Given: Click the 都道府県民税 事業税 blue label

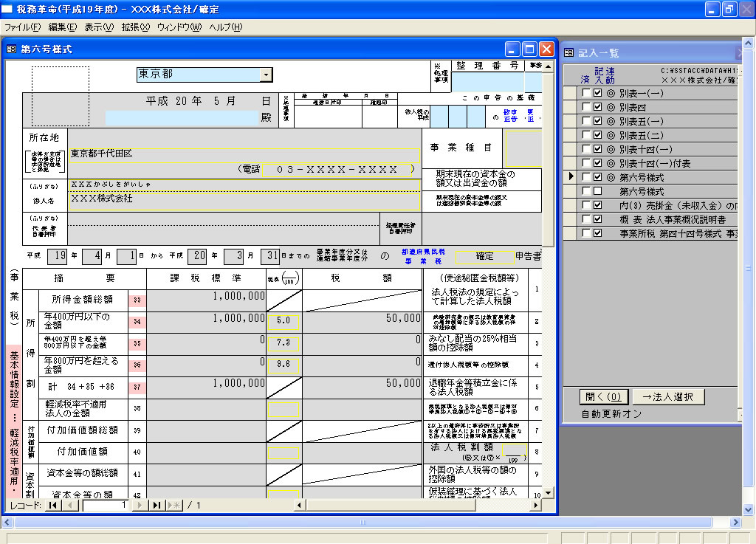Looking at the screenshot, I should point(423,256).
